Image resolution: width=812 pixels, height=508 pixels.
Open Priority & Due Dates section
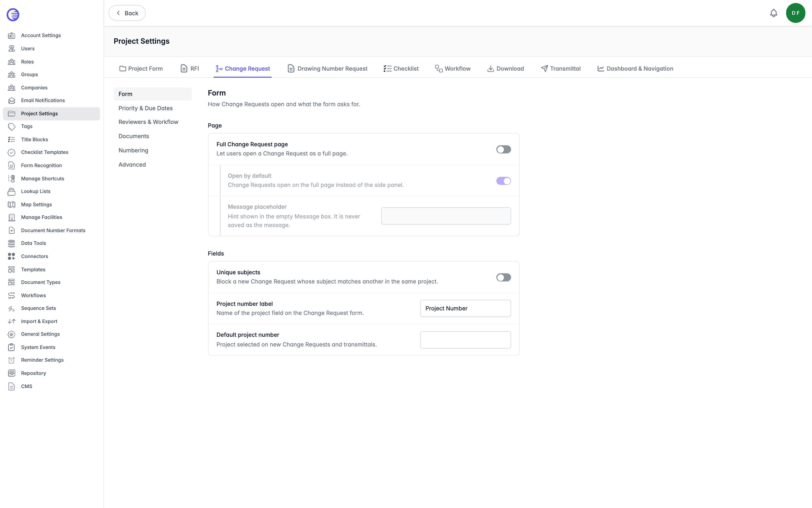[x=153, y=108]
